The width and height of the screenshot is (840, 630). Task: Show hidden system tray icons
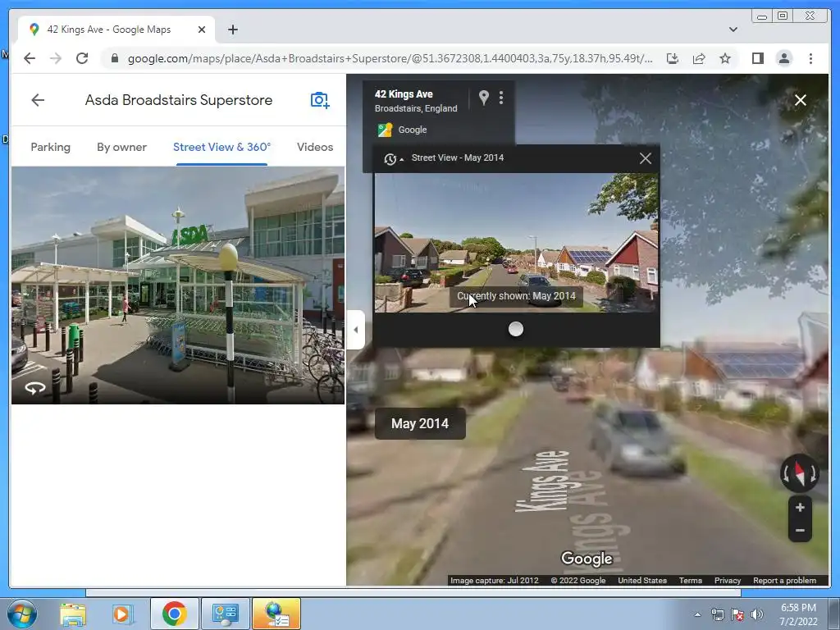697,614
